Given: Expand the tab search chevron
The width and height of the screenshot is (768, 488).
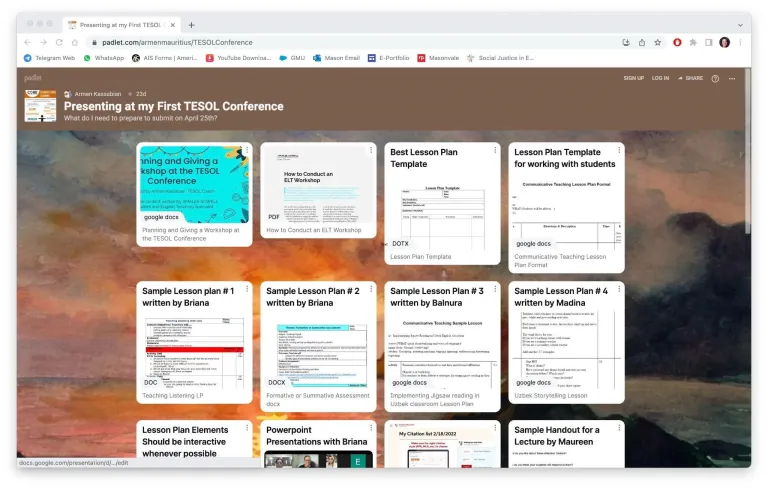Looking at the screenshot, I should [x=738, y=25].
